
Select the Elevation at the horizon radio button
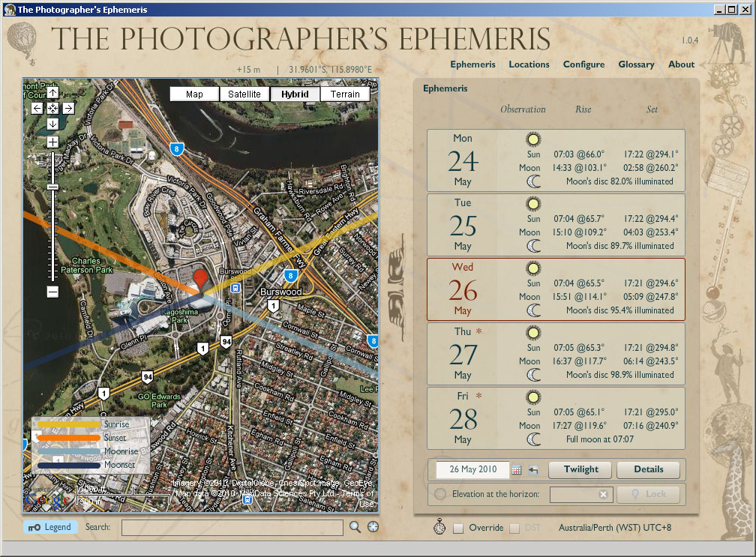click(x=439, y=494)
